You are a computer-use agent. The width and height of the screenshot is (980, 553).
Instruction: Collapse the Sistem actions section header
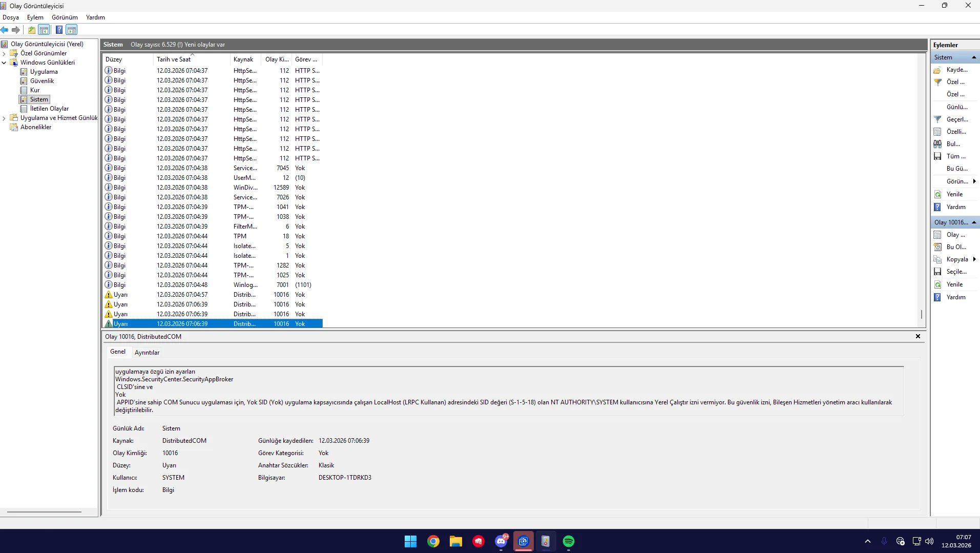974,57
